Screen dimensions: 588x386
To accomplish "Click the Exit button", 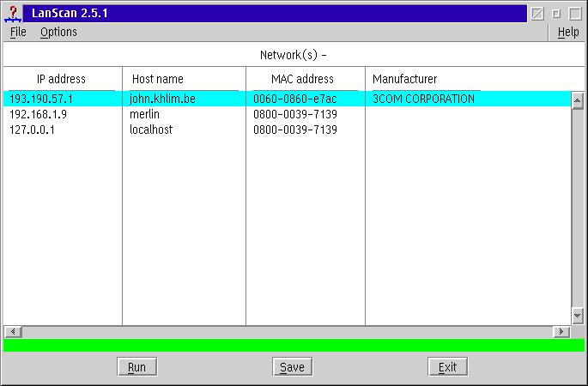I will coord(447,367).
